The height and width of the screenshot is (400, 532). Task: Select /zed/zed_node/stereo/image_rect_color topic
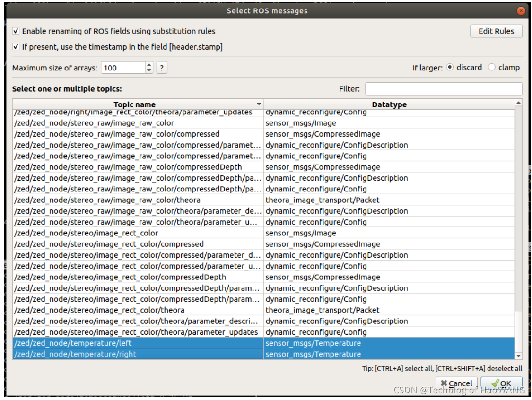138,233
